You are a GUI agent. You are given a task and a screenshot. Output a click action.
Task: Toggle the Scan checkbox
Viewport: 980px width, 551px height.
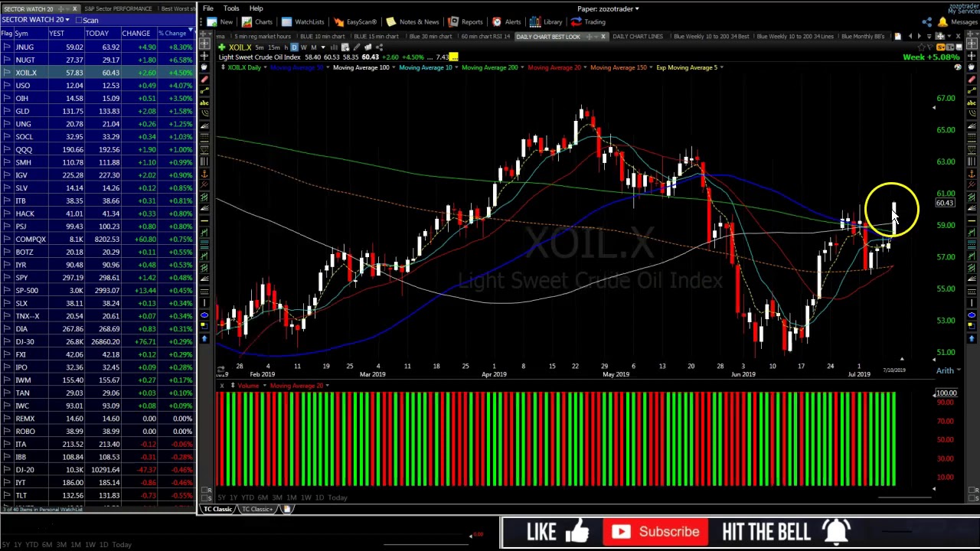tap(79, 20)
